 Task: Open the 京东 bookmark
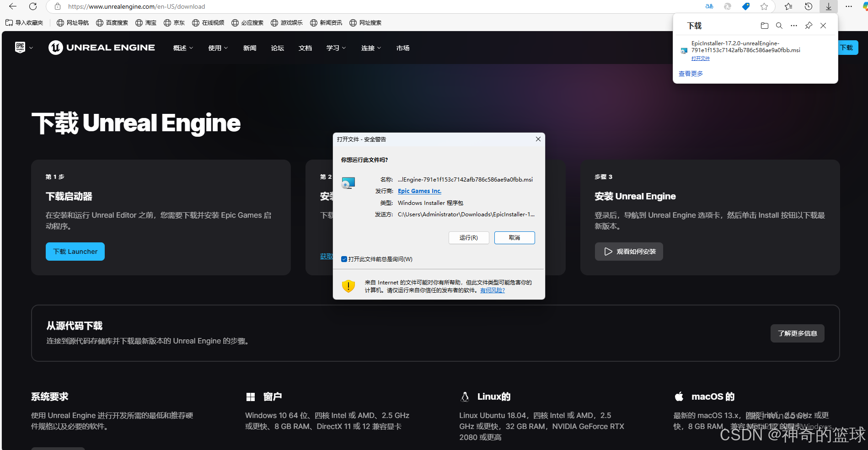(x=174, y=23)
